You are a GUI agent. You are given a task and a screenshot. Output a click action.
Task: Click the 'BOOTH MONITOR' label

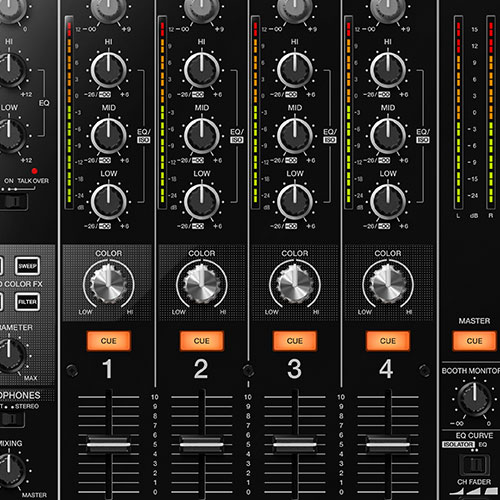(x=471, y=371)
